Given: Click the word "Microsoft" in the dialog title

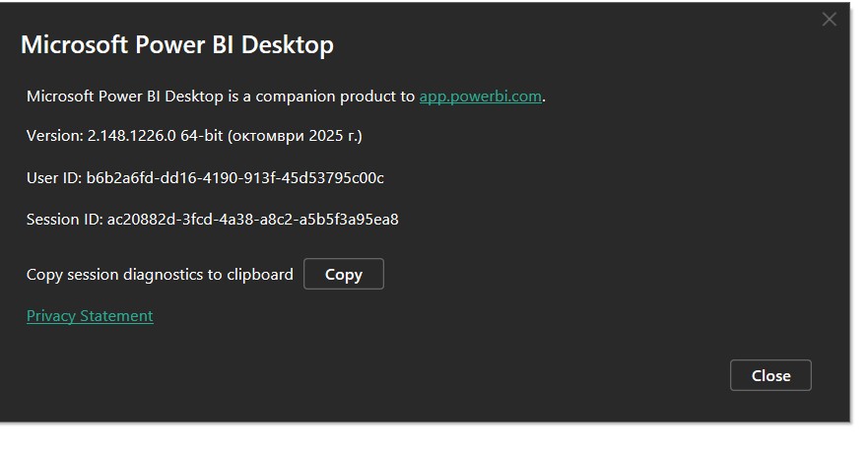Looking at the screenshot, I should click(76, 45).
